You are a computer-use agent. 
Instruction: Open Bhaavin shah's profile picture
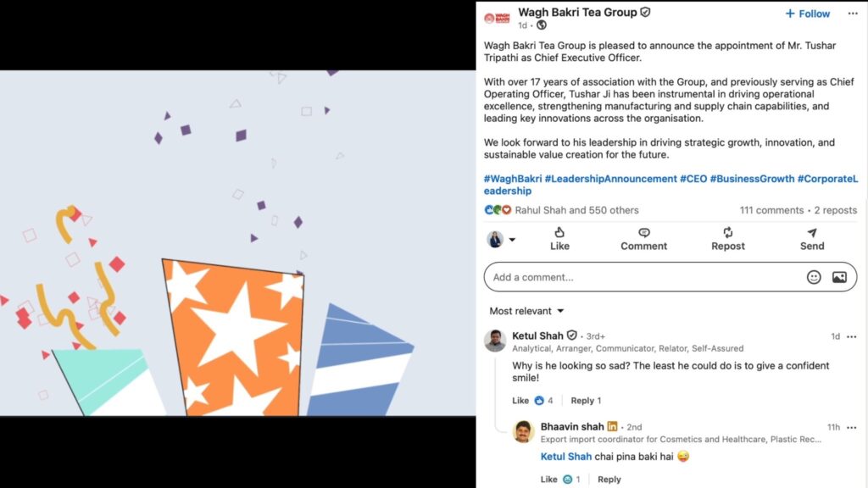(x=523, y=431)
